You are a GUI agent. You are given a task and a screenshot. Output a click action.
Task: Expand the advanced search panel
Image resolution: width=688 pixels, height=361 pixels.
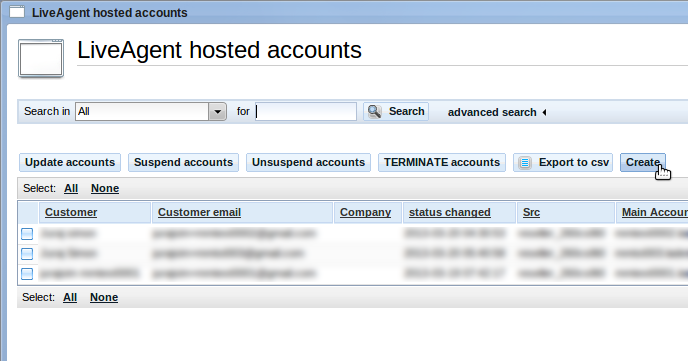pyautogui.click(x=497, y=112)
